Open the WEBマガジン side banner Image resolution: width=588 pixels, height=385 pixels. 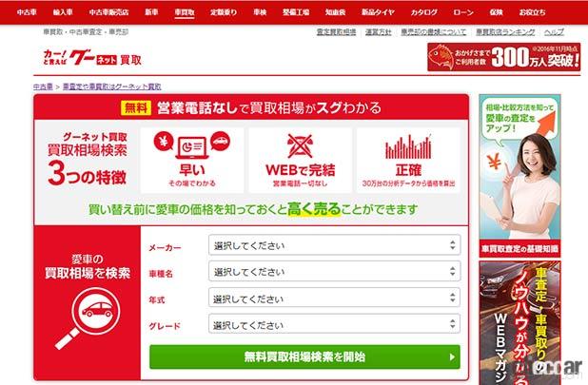[519, 323]
